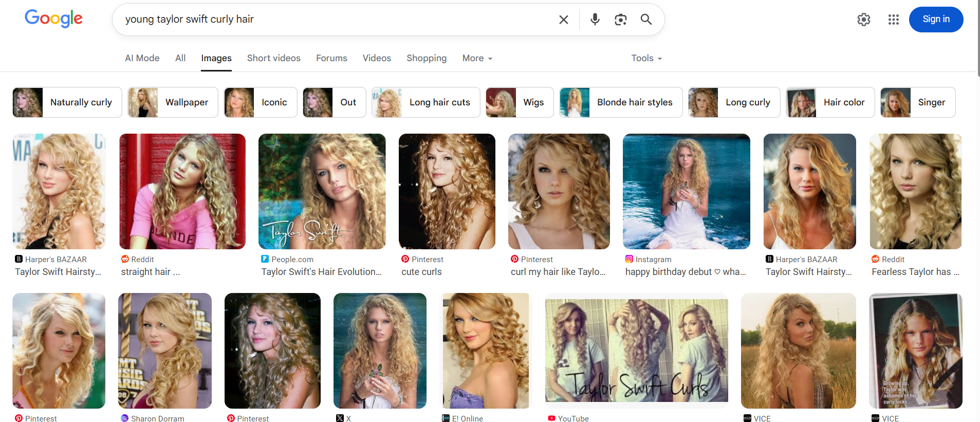Click 'Fearless Taylor has ...' Reddit title
The image size is (980, 422).
pyautogui.click(x=916, y=272)
